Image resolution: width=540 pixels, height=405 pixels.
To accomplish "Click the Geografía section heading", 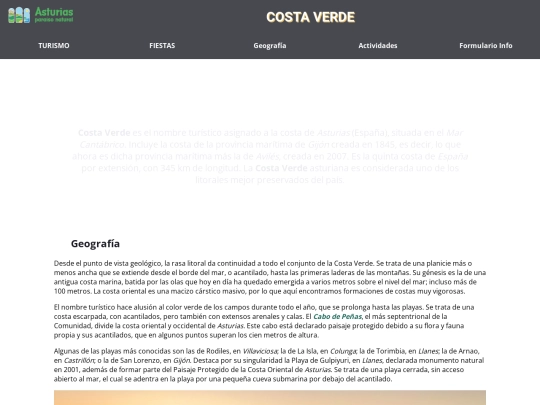I will [x=95, y=243].
